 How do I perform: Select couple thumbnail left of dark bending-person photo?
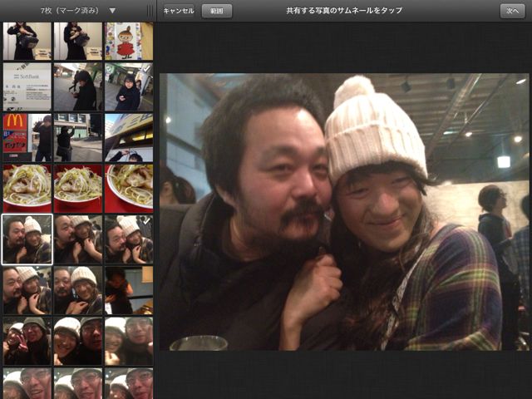coord(78,290)
